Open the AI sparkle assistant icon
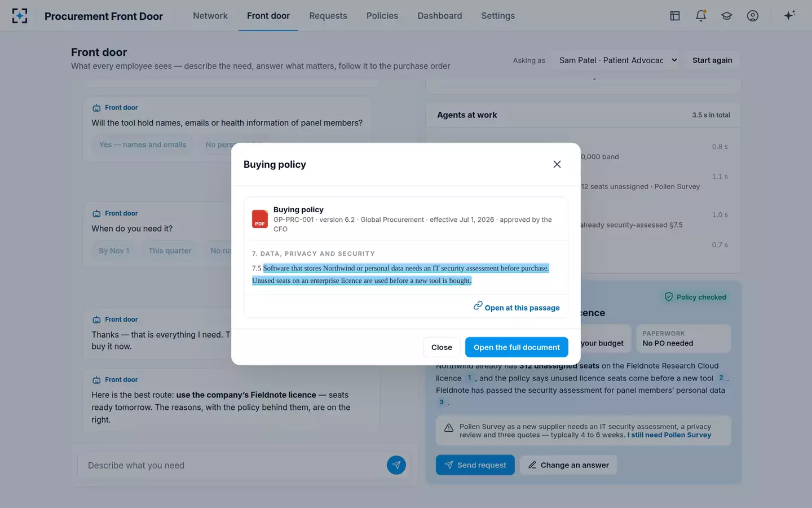Screen dimensions: 812x508 pyautogui.click(x=789, y=15)
